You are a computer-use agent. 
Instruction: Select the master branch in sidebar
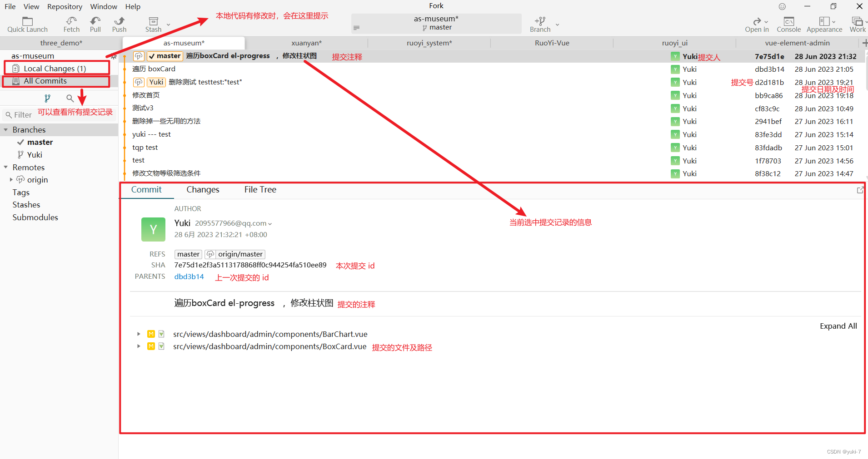click(40, 142)
